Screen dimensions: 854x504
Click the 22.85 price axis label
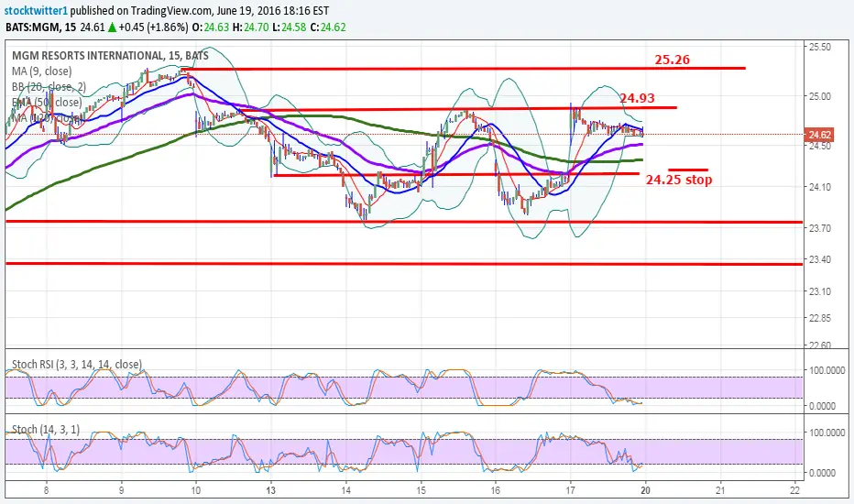820,318
